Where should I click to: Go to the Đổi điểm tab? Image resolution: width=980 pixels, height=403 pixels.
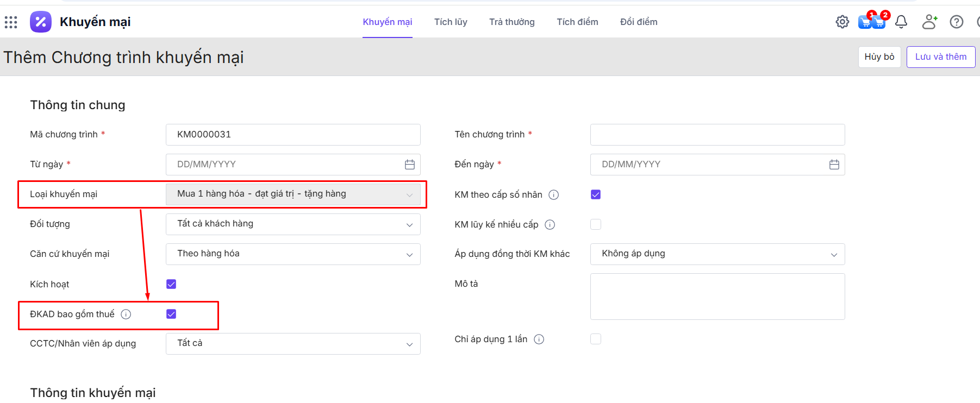click(639, 22)
